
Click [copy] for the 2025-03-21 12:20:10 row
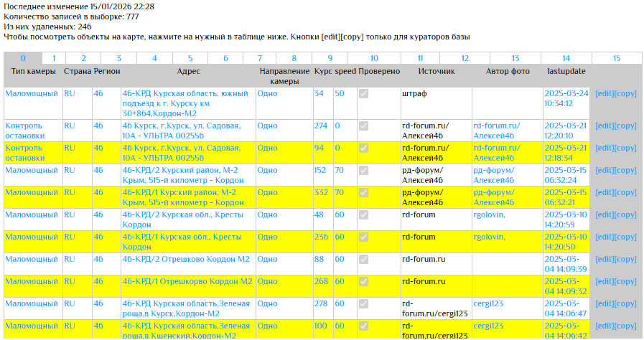pyautogui.click(x=626, y=126)
